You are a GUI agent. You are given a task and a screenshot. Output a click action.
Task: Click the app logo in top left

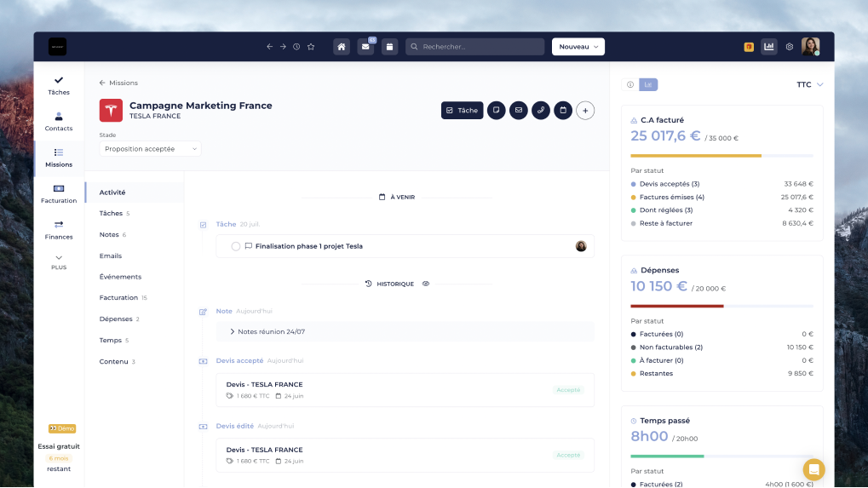coord(58,47)
